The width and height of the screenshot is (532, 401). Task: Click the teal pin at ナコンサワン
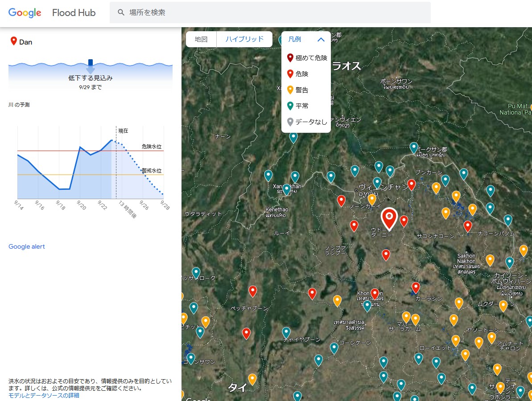click(x=191, y=359)
